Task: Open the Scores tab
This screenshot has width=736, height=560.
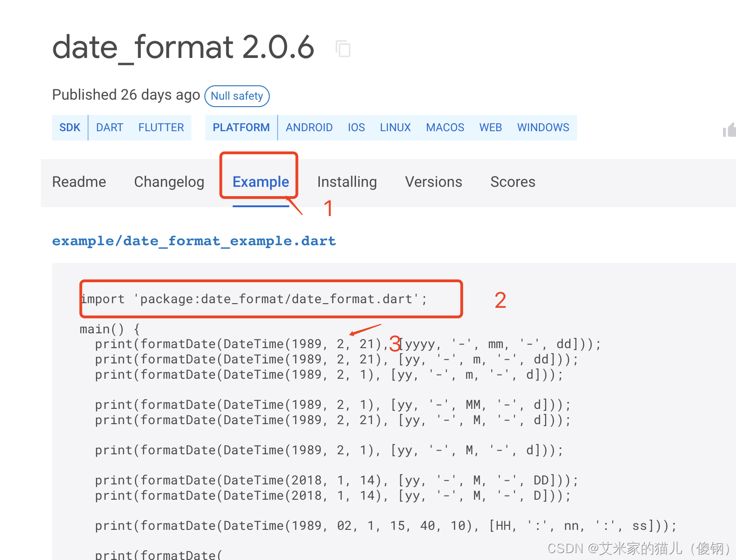Action: [513, 182]
